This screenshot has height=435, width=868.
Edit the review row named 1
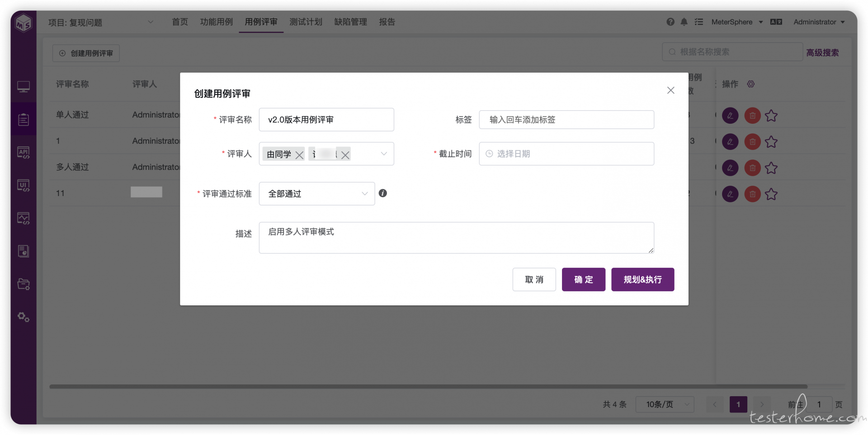coord(730,142)
